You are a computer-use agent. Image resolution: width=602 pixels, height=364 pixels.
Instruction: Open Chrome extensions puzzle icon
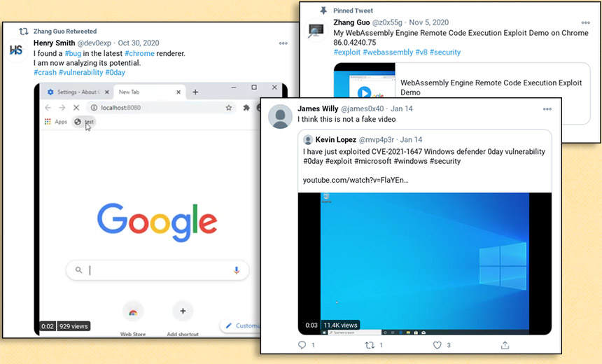[x=246, y=108]
